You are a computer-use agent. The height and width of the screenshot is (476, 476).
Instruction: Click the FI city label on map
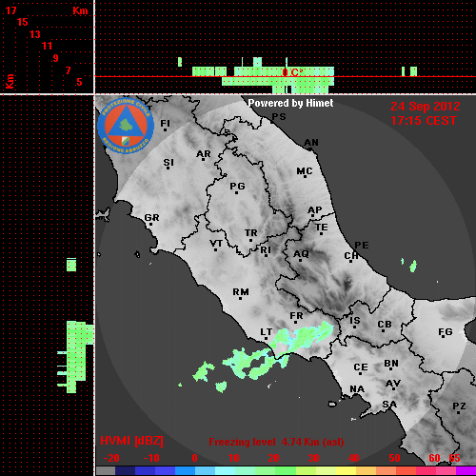click(x=165, y=123)
